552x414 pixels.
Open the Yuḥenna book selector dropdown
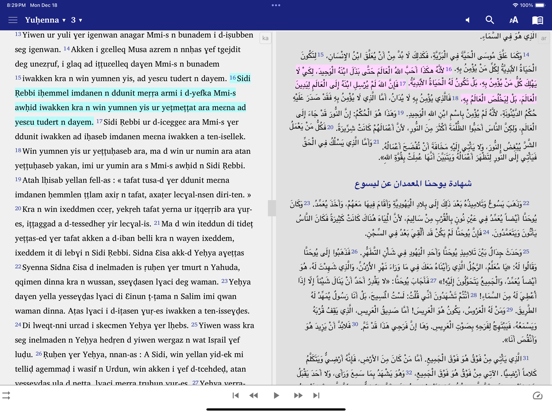[x=45, y=20]
